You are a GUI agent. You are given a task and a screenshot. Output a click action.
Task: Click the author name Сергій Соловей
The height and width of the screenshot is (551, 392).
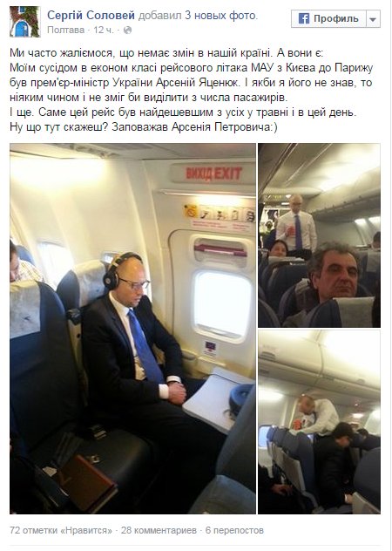click(x=91, y=15)
